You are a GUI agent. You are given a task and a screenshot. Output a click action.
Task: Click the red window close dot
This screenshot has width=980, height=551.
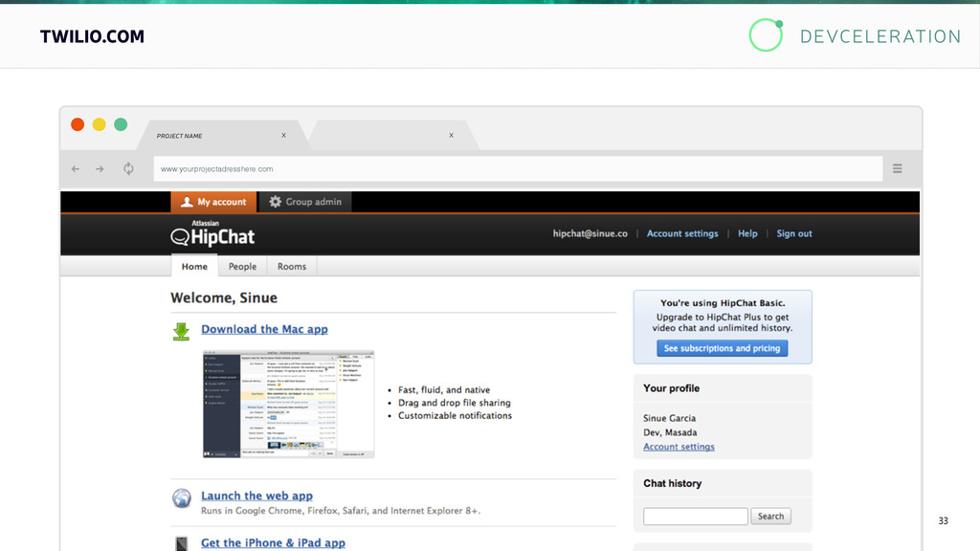[78, 124]
